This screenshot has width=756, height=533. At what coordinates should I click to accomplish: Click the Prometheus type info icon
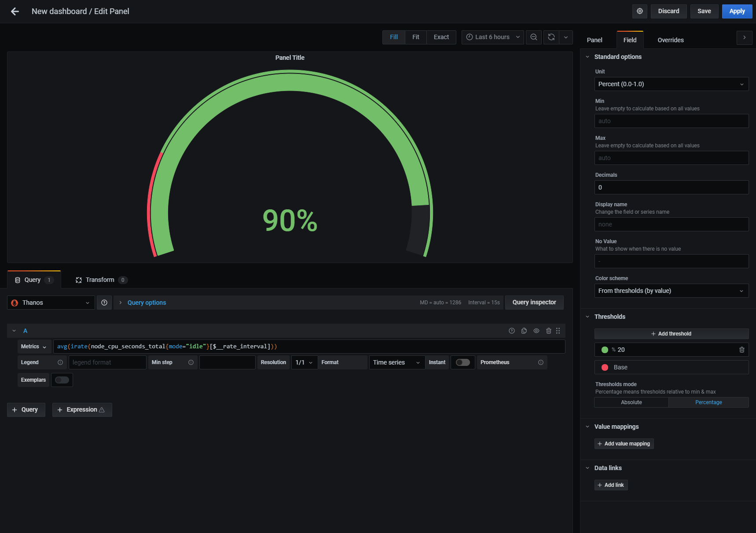(541, 362)
